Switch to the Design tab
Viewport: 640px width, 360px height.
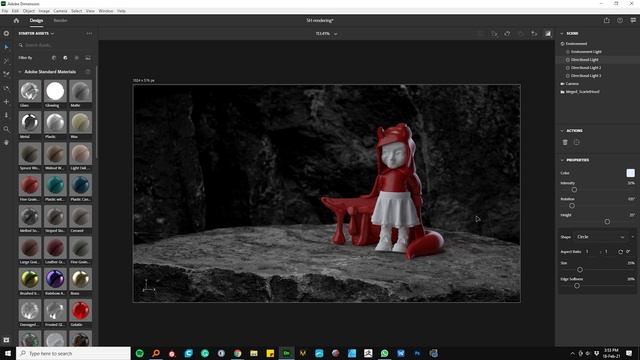36,20
